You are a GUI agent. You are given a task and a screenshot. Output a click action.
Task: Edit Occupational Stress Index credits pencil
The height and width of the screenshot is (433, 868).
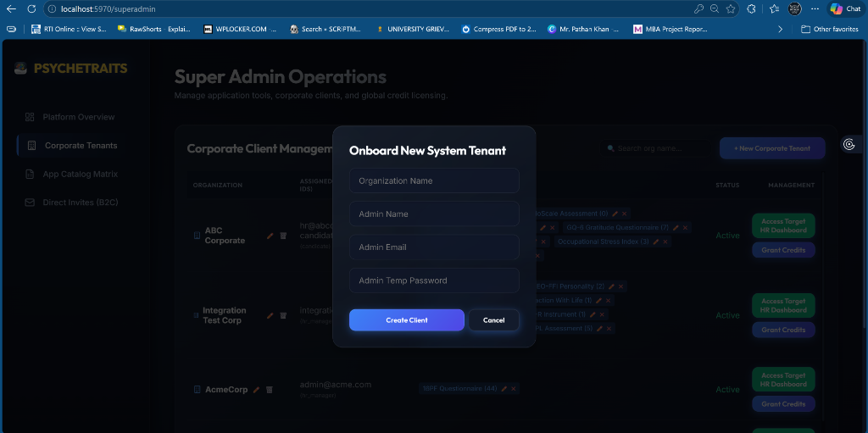click(656, 242)
